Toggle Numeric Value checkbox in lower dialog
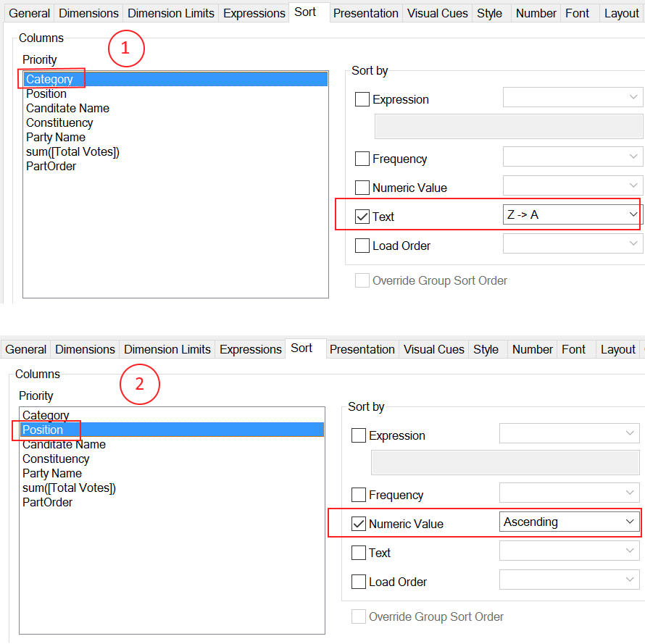 click(359, 524)
